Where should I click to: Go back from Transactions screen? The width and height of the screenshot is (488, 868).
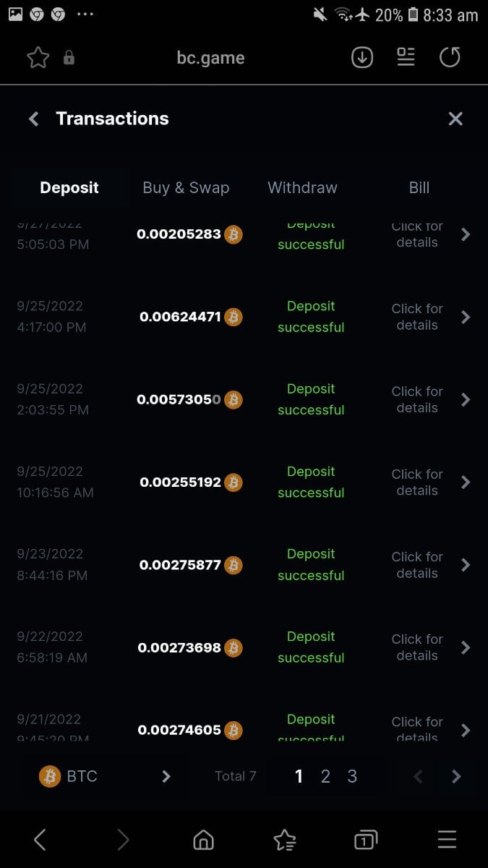[33, 119]
